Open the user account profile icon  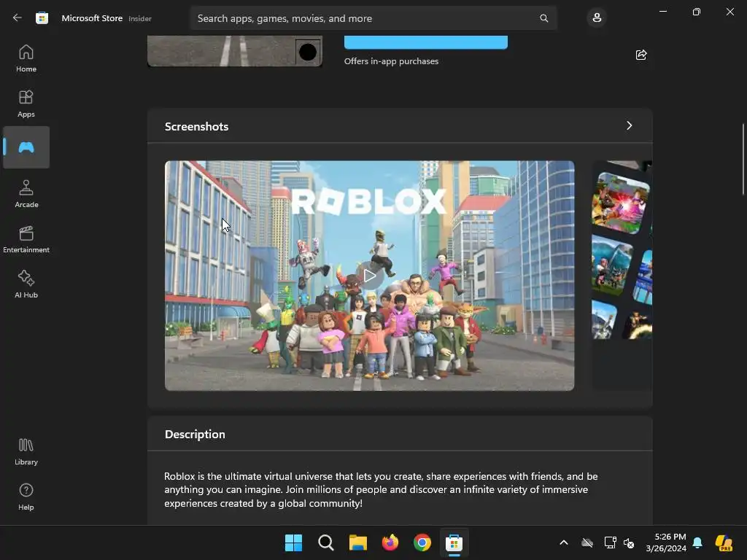pos(597,18)
